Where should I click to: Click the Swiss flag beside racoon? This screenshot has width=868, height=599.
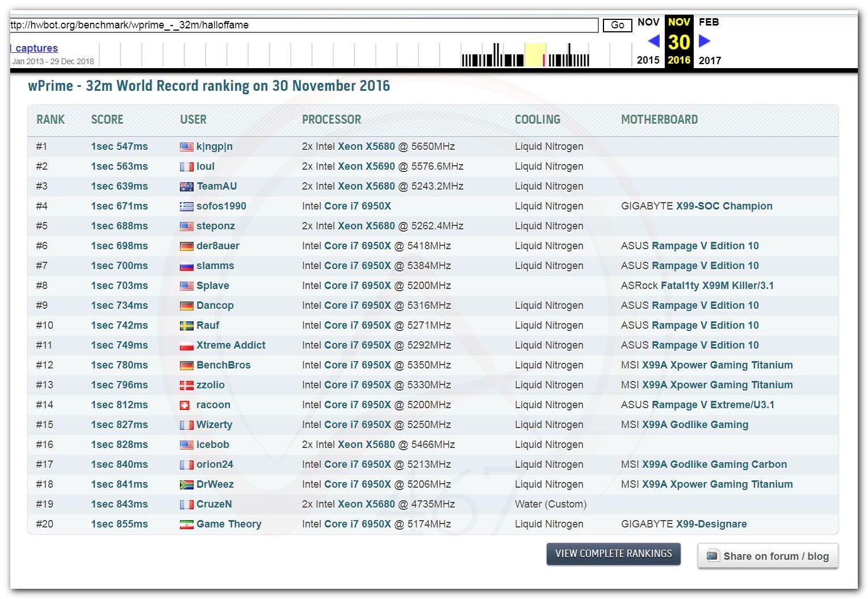(184, 405)
